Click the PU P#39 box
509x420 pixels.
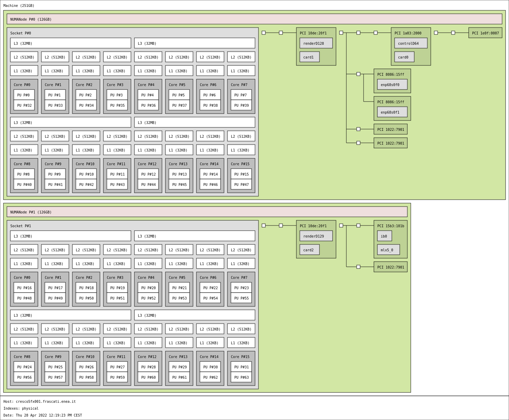point(241,105)
